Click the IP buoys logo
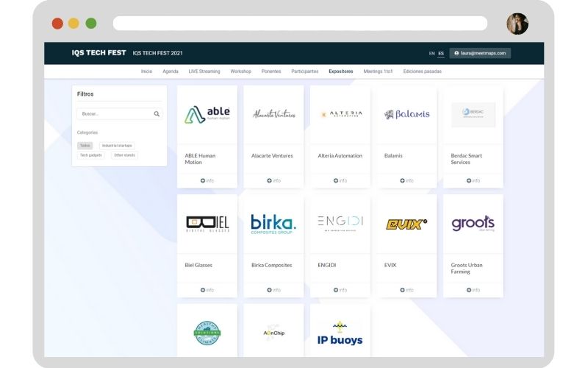This screenshot has height=368, width=588. (x=340, y=333)
